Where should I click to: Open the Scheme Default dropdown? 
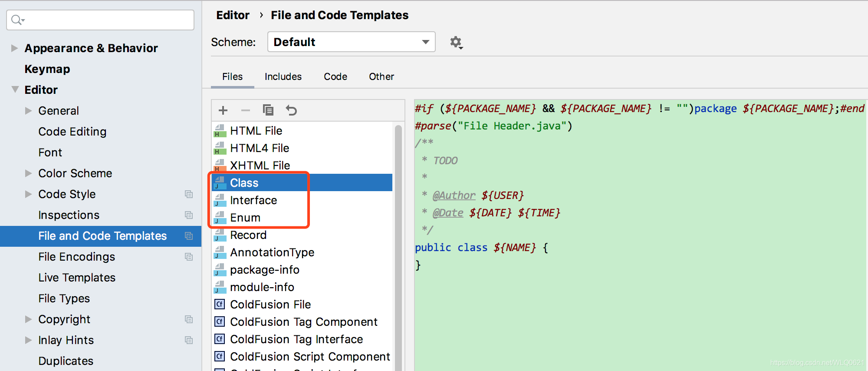tap(352, 42)
